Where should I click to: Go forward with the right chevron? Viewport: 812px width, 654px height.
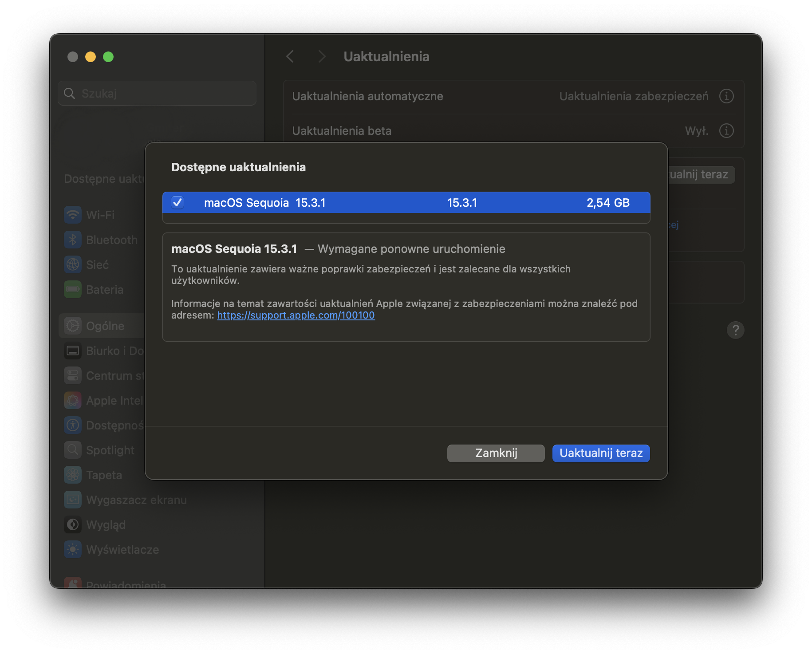click(322, 57)
